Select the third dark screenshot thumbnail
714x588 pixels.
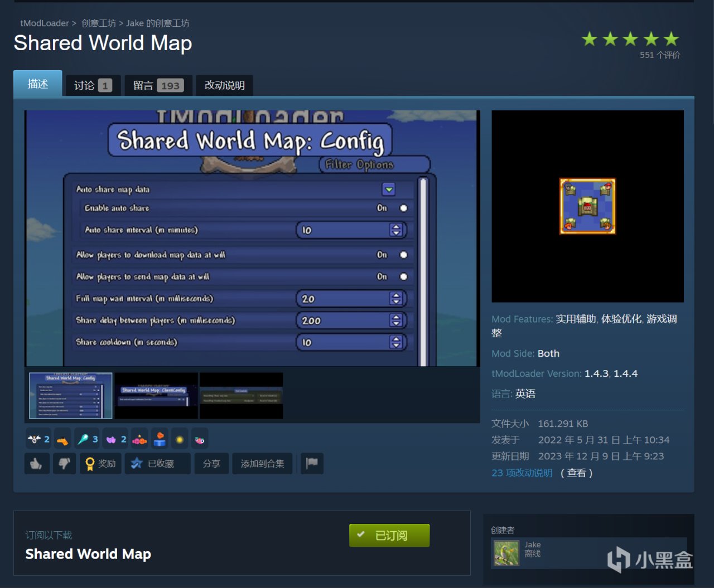point(241,396)
